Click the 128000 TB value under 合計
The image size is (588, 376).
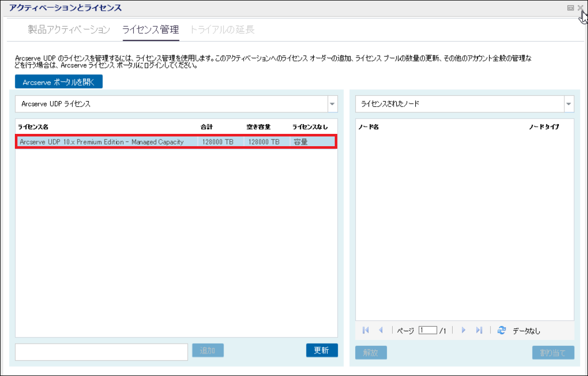coord(218,142)
